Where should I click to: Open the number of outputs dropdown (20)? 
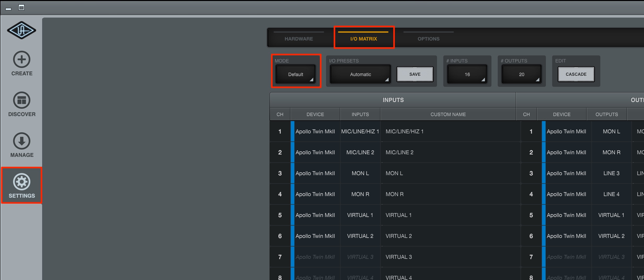[522, 74]
